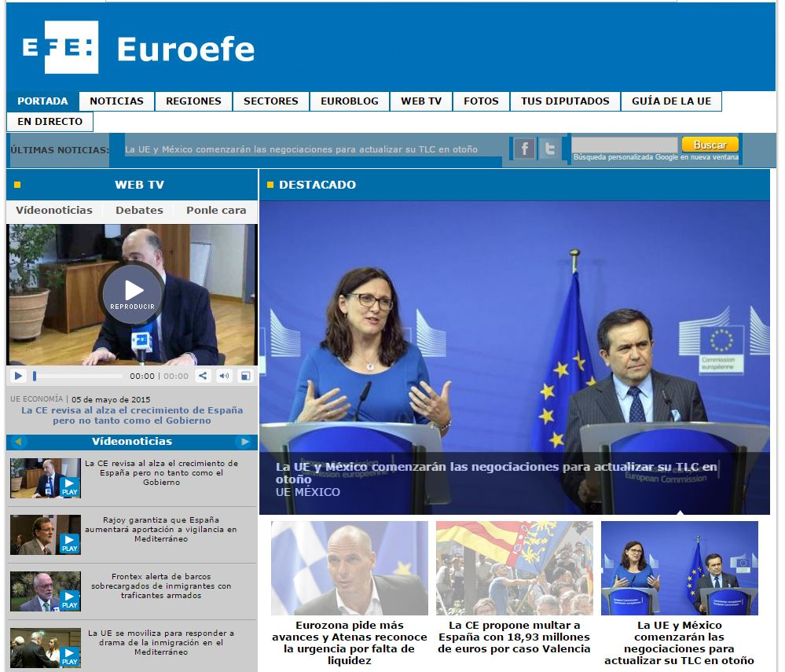
Task: Open Web TV in the navigation bar
Action: [421, 101]
